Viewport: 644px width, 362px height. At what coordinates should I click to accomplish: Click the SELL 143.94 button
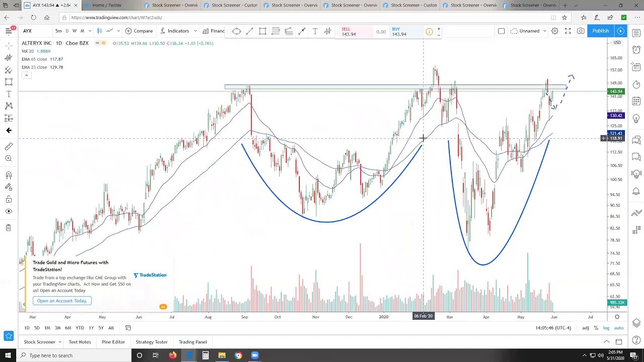[x=357, y=32]
